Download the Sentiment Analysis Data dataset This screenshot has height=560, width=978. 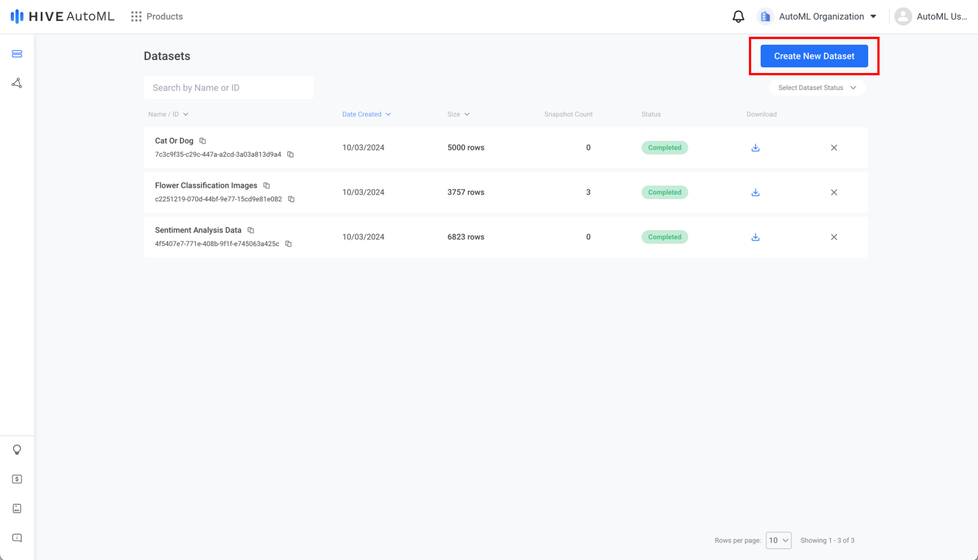(755, 236)
